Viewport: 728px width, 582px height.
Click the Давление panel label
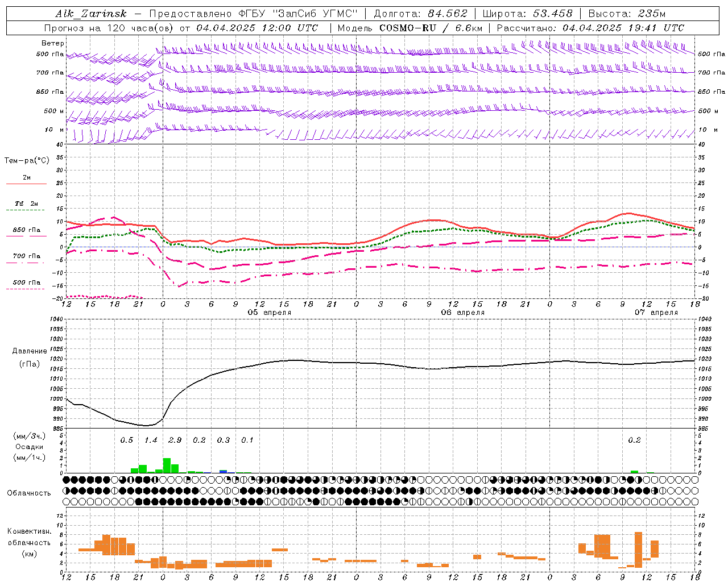[x=30, y=351]
